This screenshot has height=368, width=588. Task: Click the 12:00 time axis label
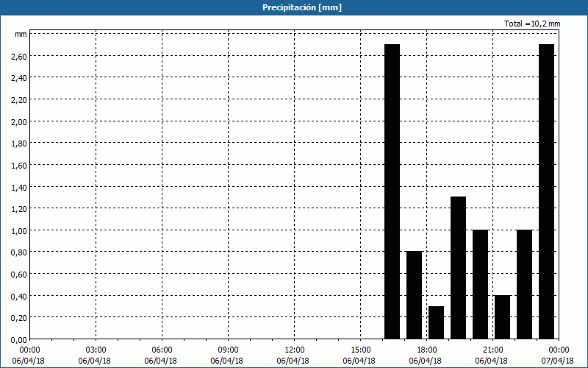pyautogui.click(x=295, y=350)
